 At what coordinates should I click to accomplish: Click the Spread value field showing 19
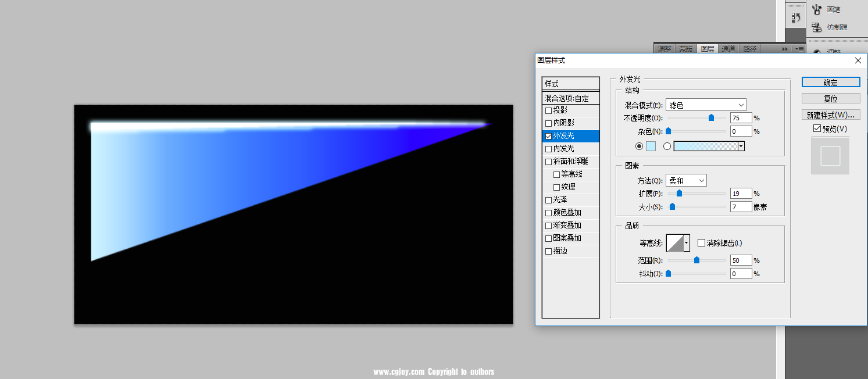tap(741, 194)
